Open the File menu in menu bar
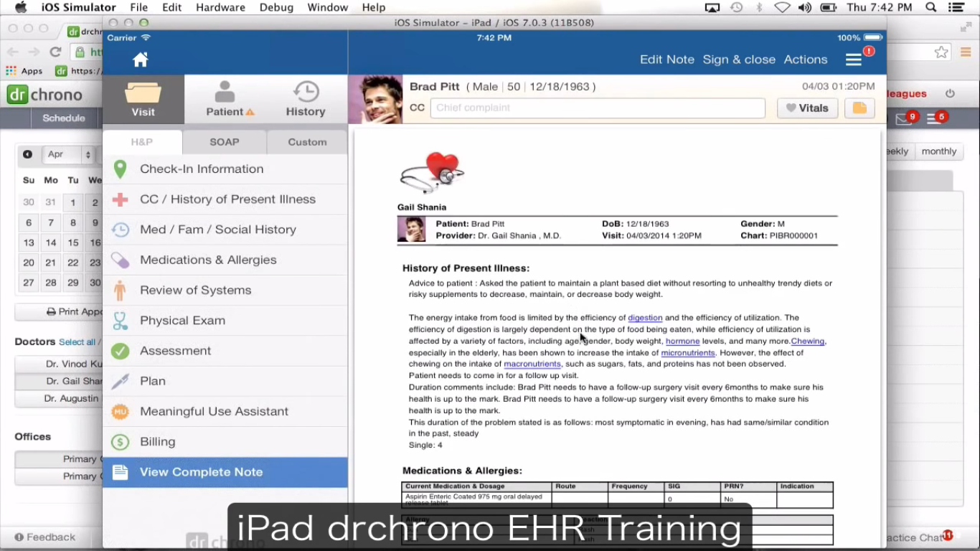980x551 pixels. pos(139,7)
